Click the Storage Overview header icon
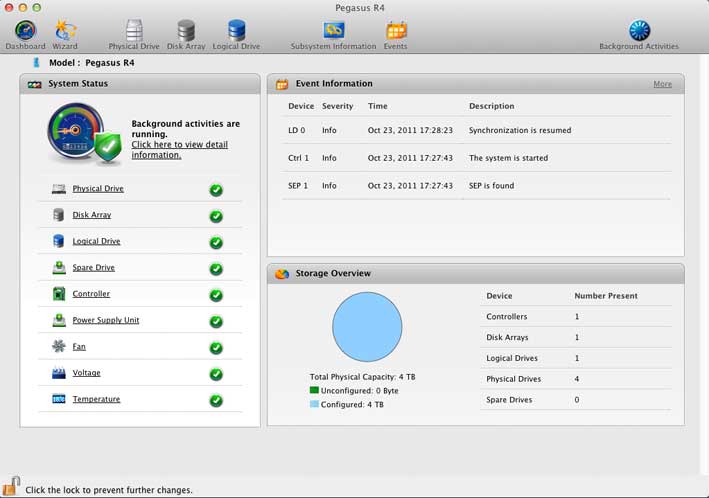The height and width of the screenshot is (498, 709). (x=282, y=274)
